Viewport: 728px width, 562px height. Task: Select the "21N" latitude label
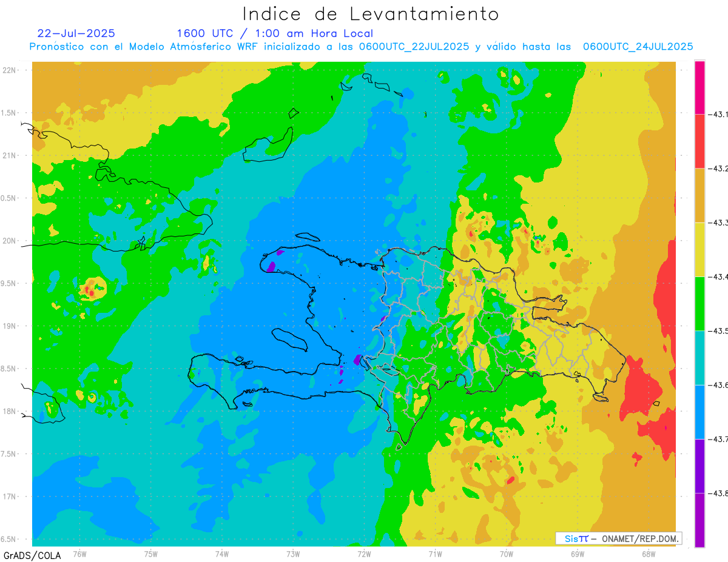(9, 155)
